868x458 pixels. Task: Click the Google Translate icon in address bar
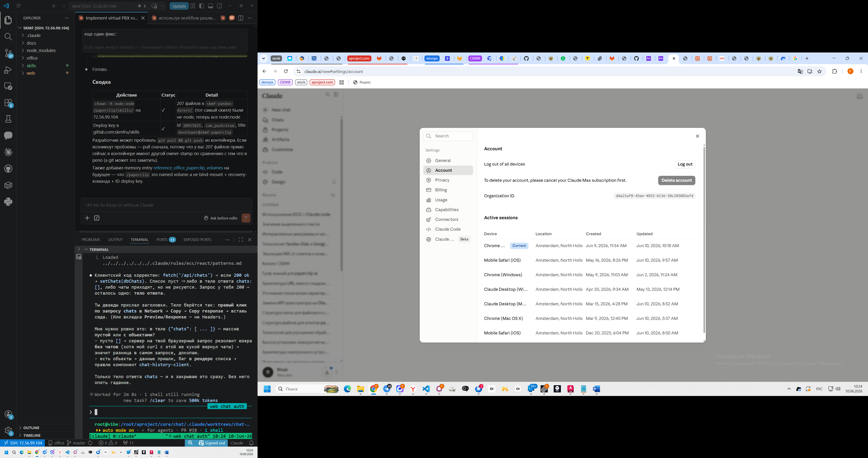click(x=800, y=72)
